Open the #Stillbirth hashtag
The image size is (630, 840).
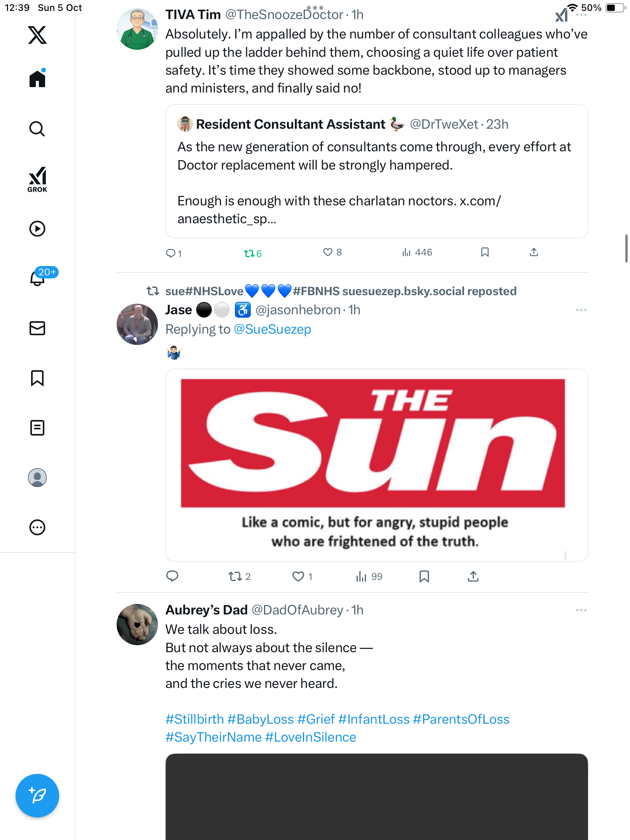194,719
